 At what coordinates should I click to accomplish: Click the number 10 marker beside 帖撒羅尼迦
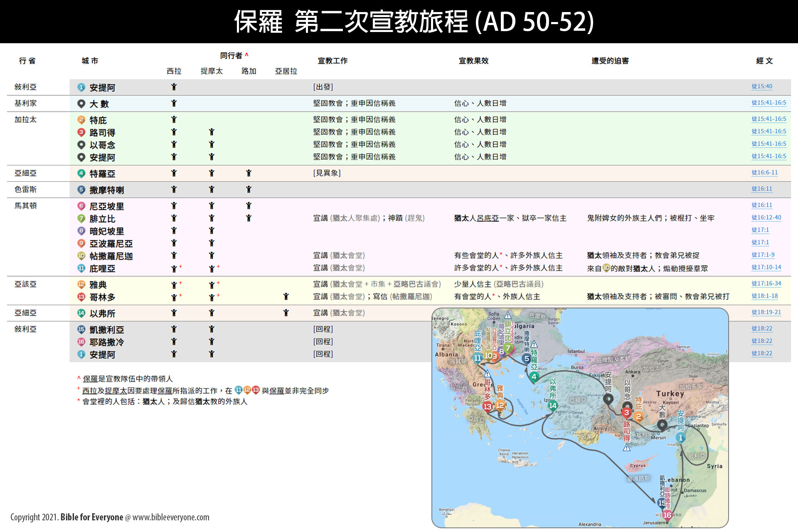coord(81,256)
